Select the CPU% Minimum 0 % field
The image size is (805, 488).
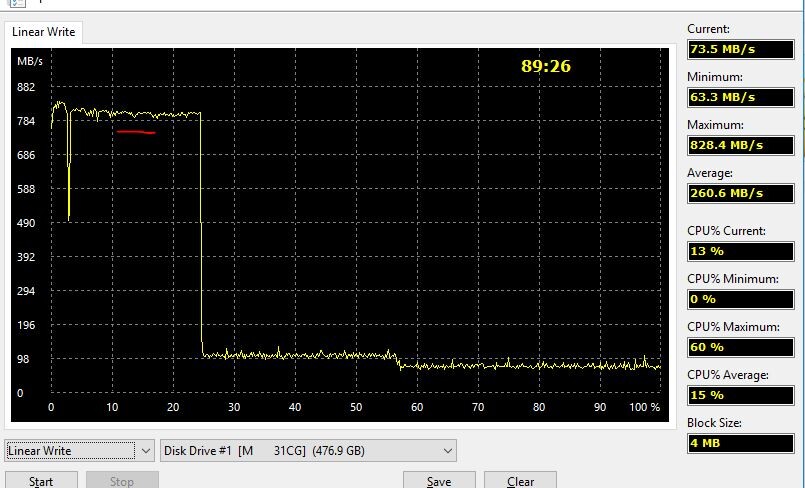tap(740, 299)
